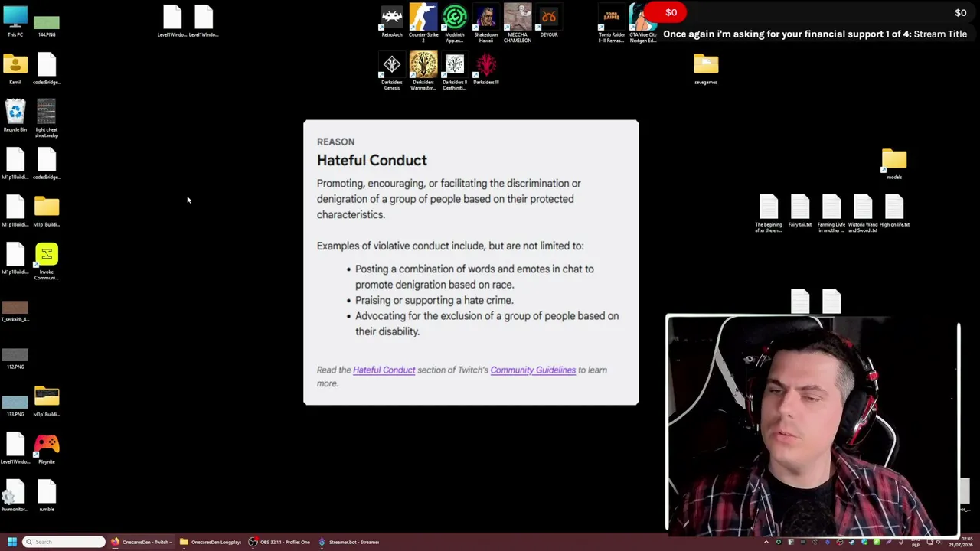The image size is (980, 551).
Task: Follow the Community Guidelines link
Action: [x=533, y=370]
